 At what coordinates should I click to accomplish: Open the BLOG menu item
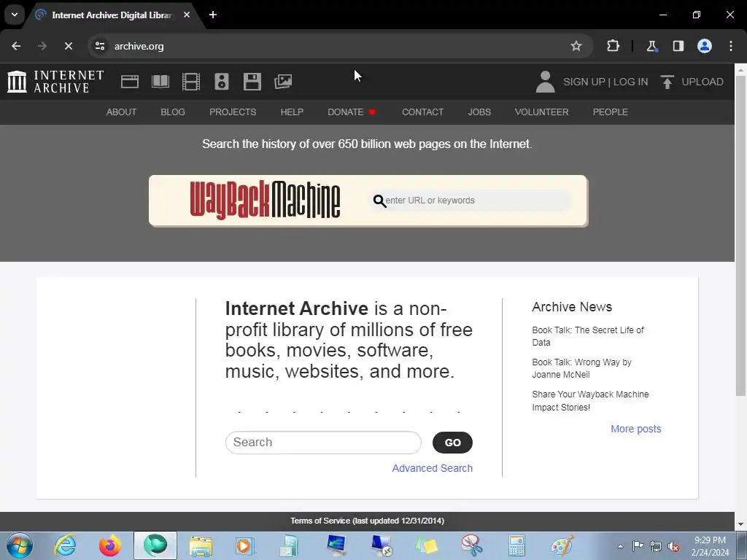click(172, 112)
